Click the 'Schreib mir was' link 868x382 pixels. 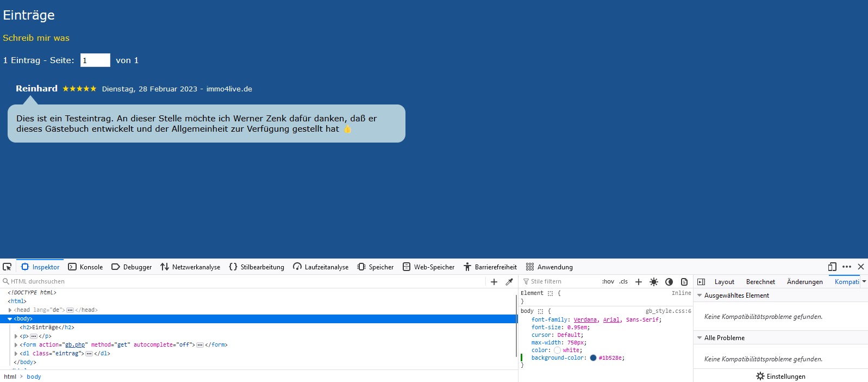click(x=36, y=38)
